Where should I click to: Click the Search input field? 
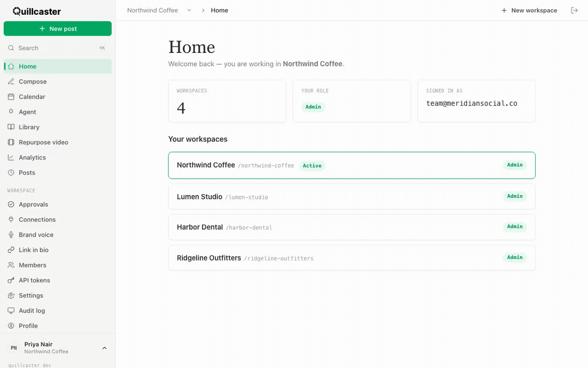pyautogui.click(x=57, y=47)
